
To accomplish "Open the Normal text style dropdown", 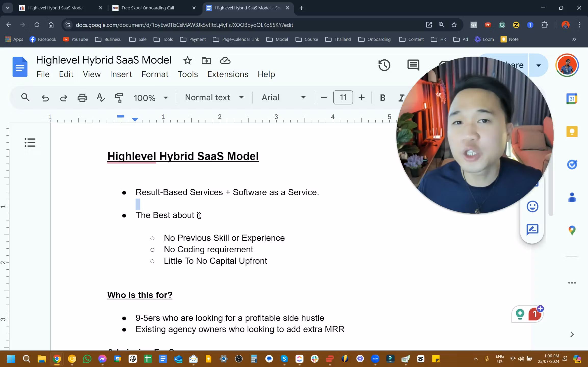I will [214, 97].
